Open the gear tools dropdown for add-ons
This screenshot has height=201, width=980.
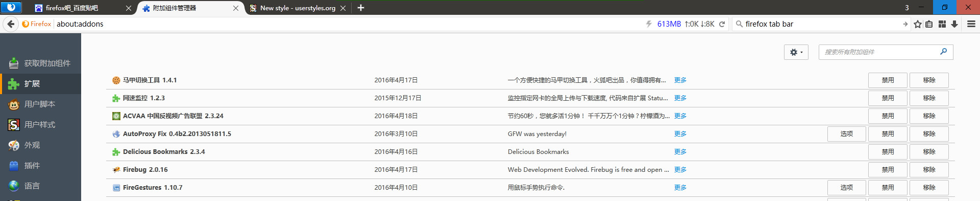tap(796, 52)
